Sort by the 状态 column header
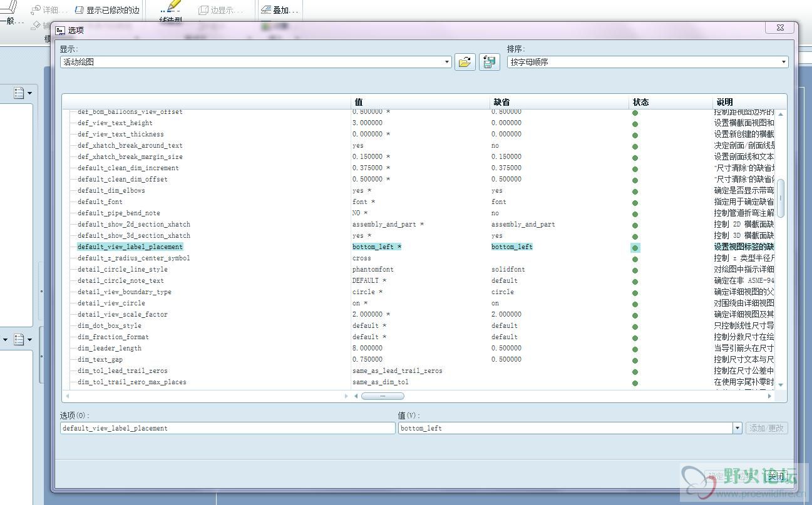This screenshot has width=812, height=505. [671, 101]
